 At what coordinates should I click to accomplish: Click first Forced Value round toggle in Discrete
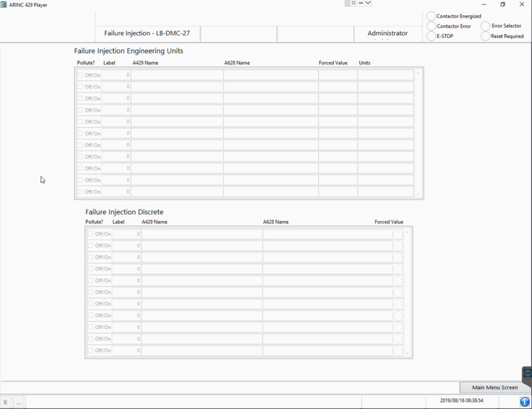(398, 234)
